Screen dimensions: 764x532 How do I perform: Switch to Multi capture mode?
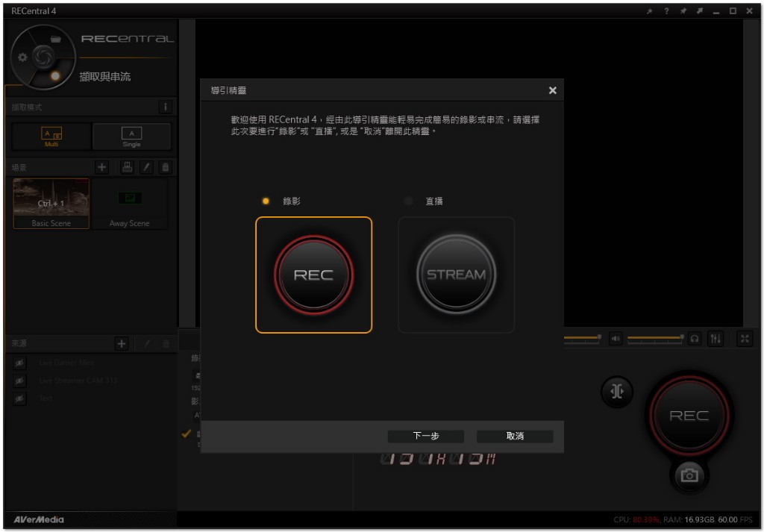[x=51, y=137]
